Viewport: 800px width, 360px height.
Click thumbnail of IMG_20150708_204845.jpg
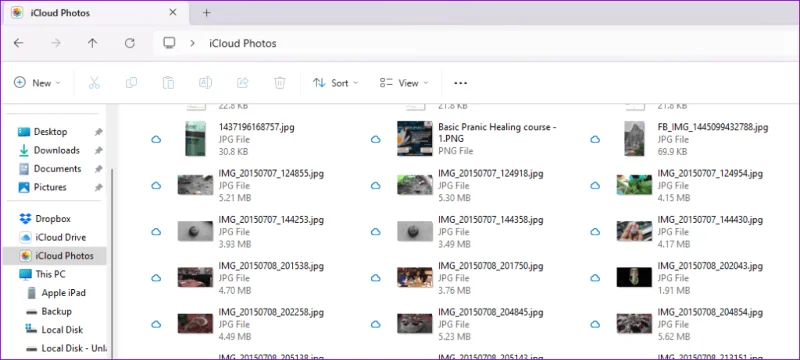click(415, 324)
